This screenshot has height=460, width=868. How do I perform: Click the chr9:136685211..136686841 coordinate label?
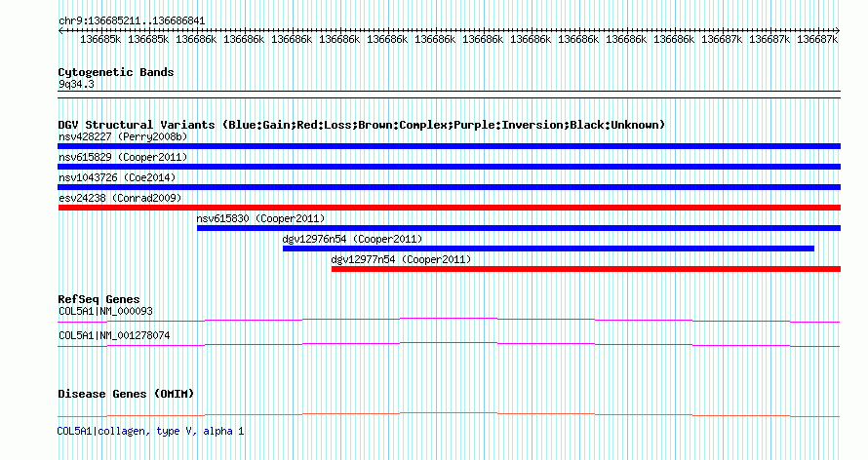132,21
